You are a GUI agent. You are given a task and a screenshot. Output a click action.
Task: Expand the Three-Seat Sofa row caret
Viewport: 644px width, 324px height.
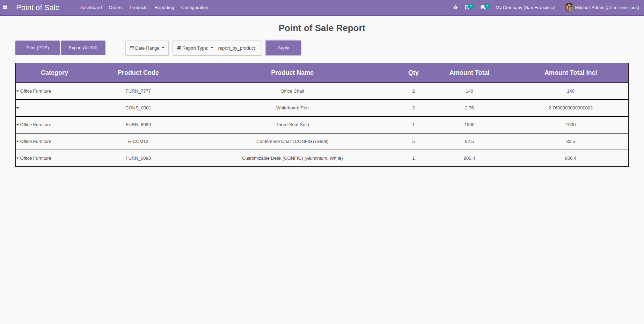pos(17,125)
